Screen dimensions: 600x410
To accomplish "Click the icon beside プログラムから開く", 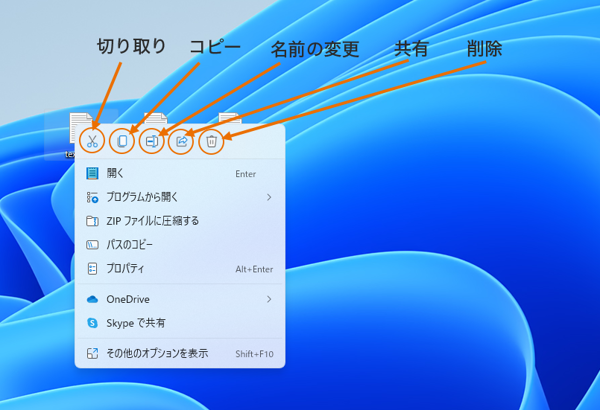I will [x=92, y=197].
